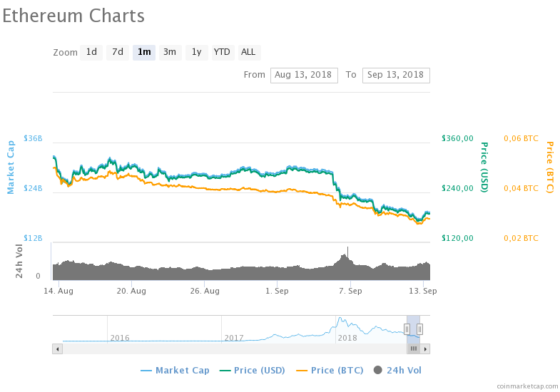Select the YTD zoom range
The width and height of the screenshot is (560, 392).
point(223,53)
